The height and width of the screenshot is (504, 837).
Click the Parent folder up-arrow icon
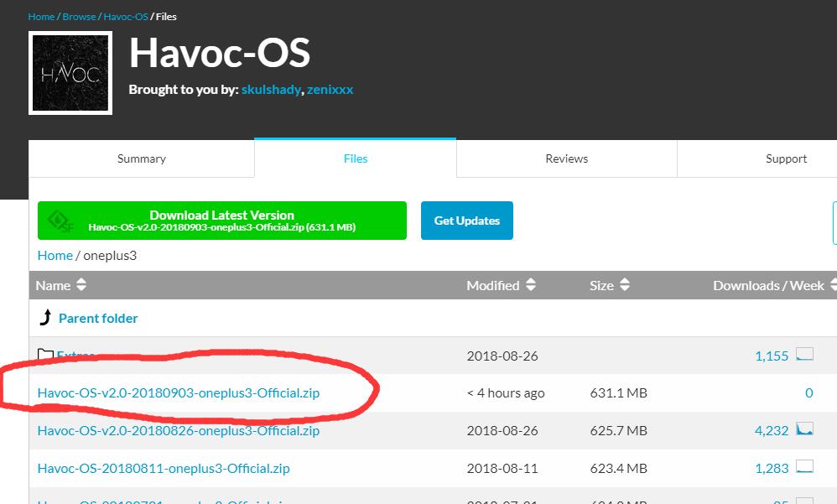tap(46, 317)
